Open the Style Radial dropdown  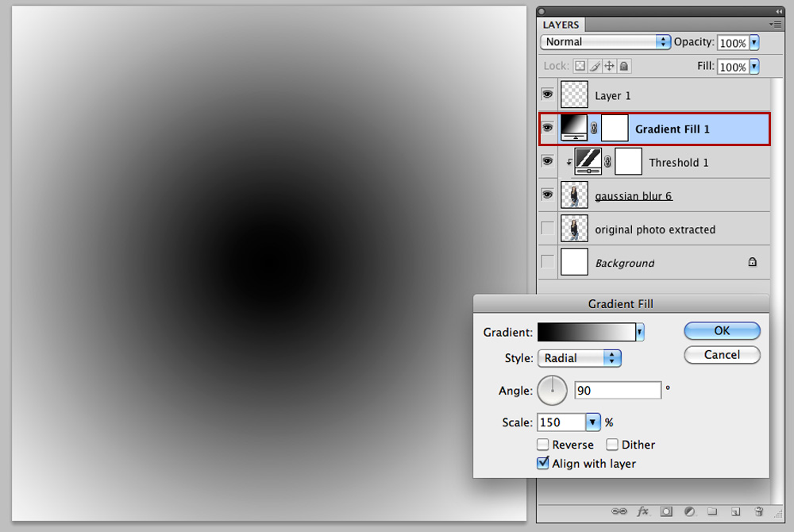[x=580, y=358]
